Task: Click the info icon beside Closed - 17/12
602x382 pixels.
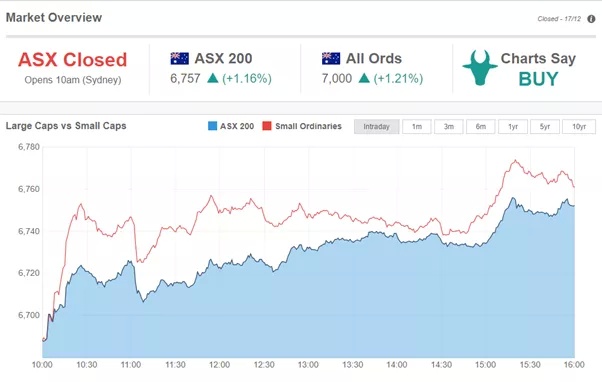Action: pos(591,19)
